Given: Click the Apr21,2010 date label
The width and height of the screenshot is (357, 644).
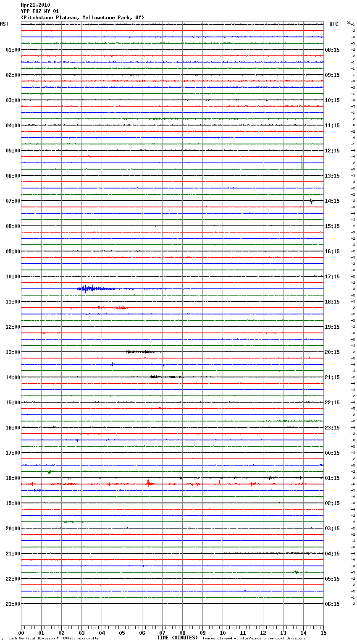Looking at the screenshot, I should [35, 5].
